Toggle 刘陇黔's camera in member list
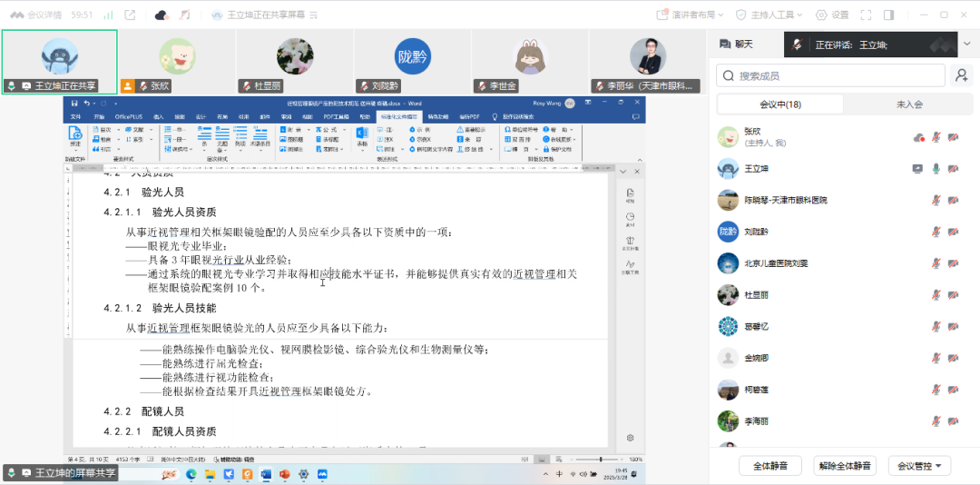The width and height of the screenshot is (980, 485). pyautogui.click(x=953, y=232)
